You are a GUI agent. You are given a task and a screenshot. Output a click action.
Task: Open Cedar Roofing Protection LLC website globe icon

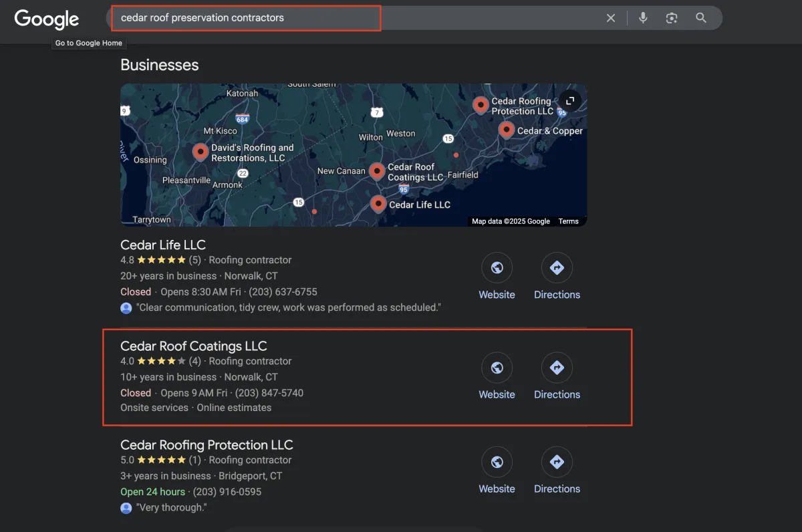(497, 462)
